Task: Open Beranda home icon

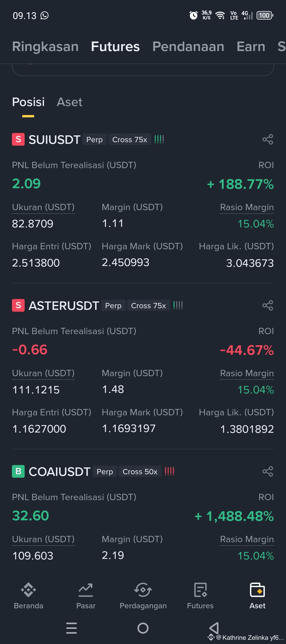Action: pos(28,590)
